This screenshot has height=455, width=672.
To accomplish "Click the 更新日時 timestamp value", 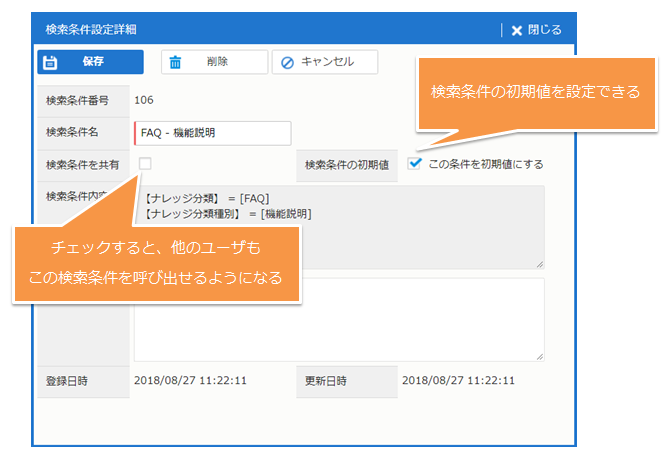I will point(458,381).
